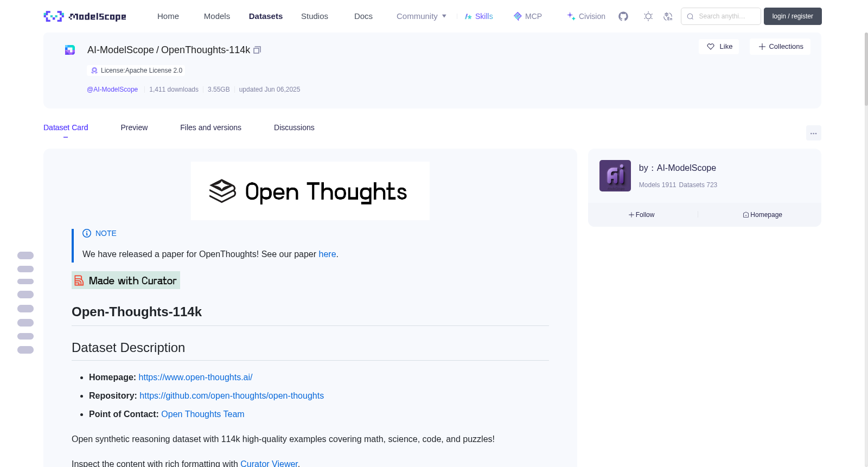The height and width of the screenshot is (467, 868).
Task: Click the AI-ModelScope breadcrumb owner name
Action: (x=120, y=50)
